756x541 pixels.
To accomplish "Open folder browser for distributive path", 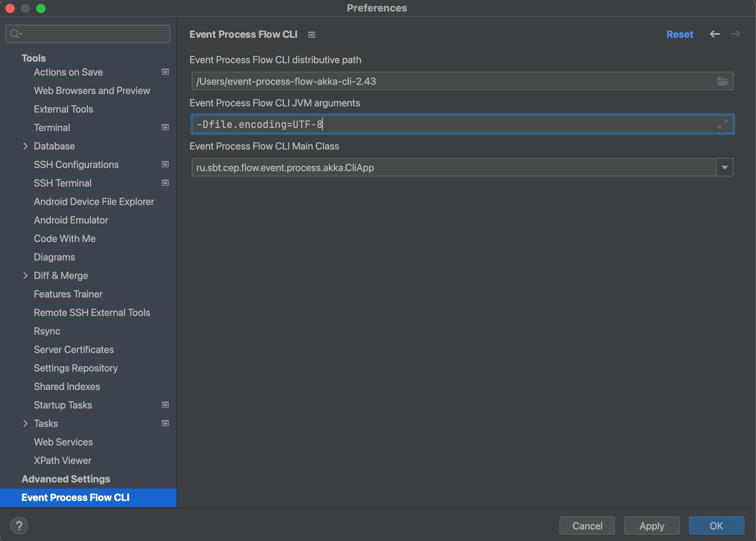I will point(722,81).
